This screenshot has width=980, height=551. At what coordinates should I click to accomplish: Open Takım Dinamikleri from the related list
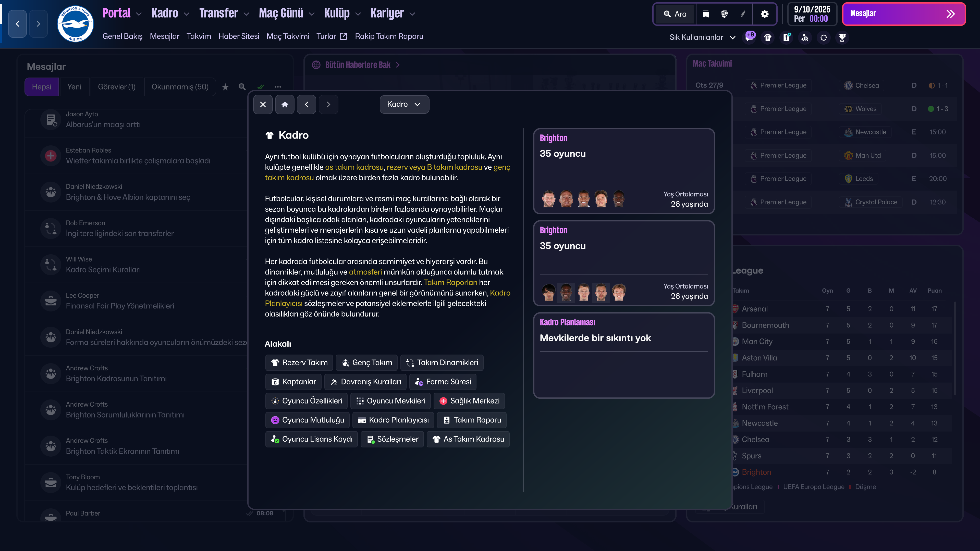442,362
